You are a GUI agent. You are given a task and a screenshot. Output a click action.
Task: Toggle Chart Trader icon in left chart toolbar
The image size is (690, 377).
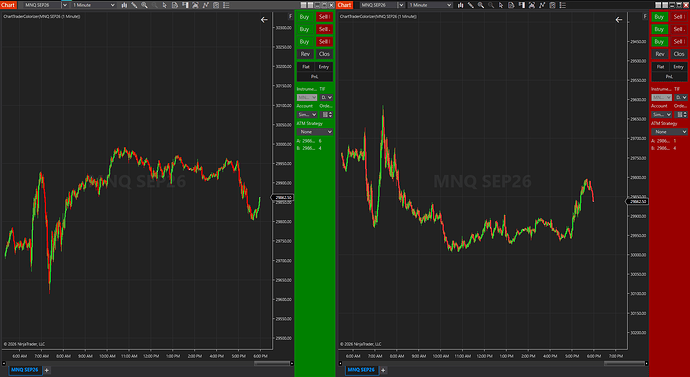point(185,5)
